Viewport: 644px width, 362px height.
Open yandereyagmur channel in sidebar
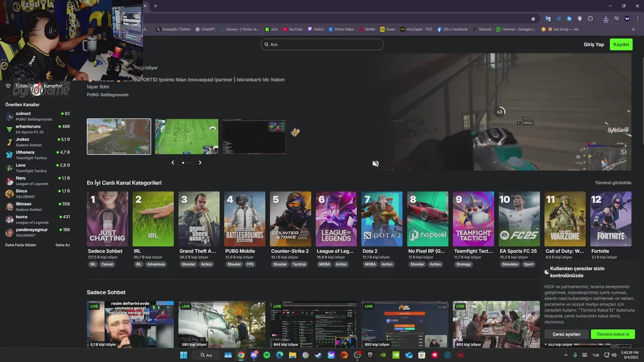[x=38, y=232]
